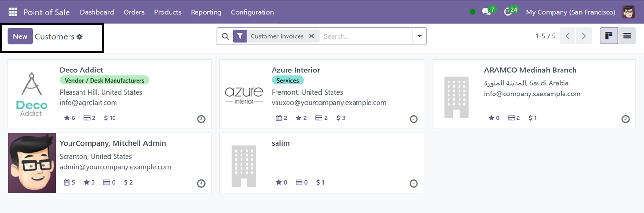Viewport: 644px width, 213px height.
Task: Click ARAMCO's dollar sales count 1
Action: tap(533, 118)
